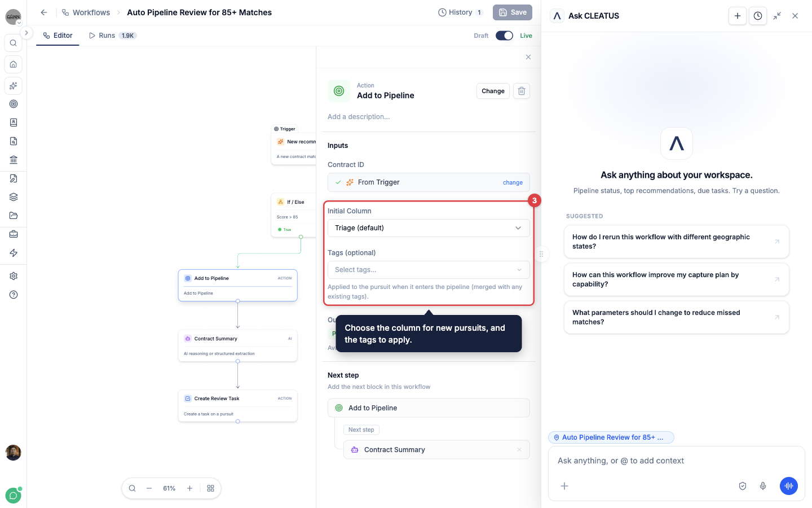The height and width of the screenshot is (508, 812).
Task: Go to Home in the left sidebar
Action: click(x=14, y=64)
